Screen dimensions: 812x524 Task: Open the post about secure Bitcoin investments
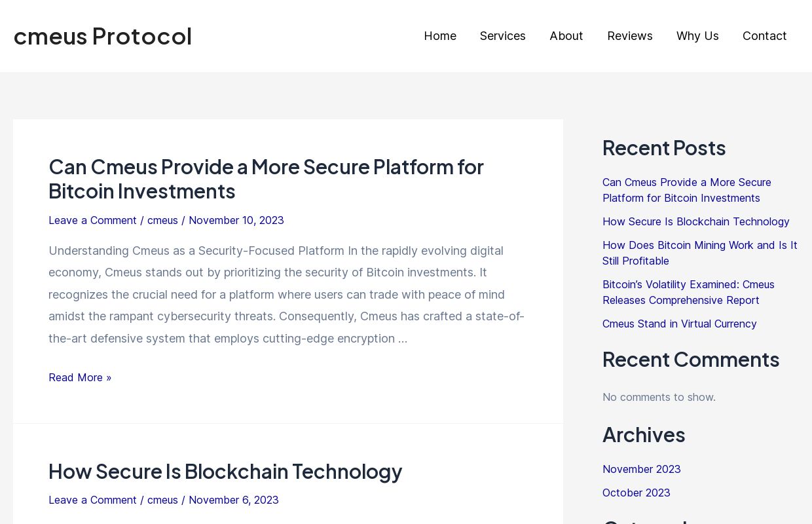266,178
